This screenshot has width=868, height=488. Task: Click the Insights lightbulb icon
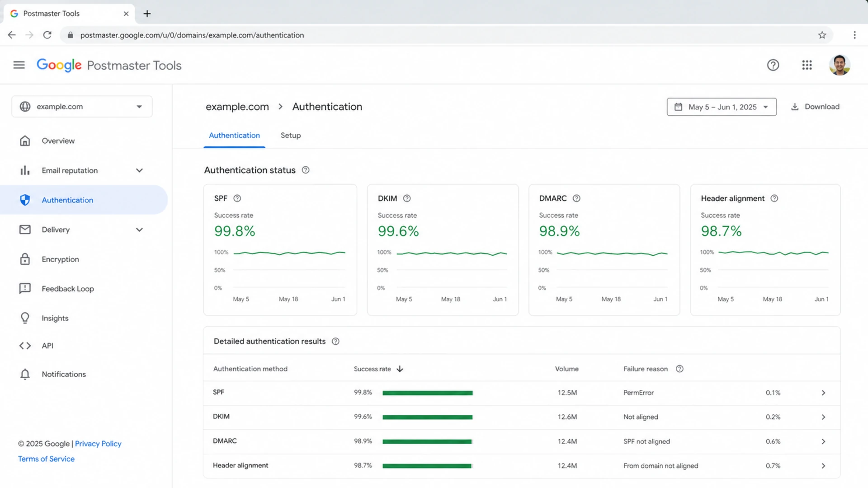25,318
